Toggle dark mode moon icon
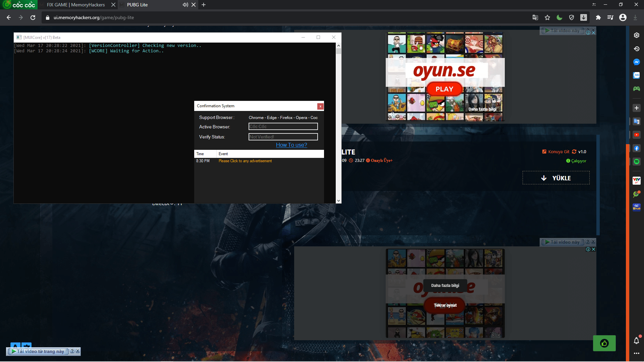The image size is (644, 362). tap(559, 17)
